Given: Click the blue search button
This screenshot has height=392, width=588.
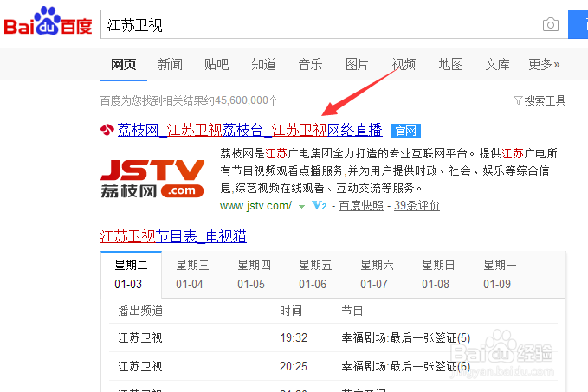Looking at the screenshot, I should click(578, 25).
